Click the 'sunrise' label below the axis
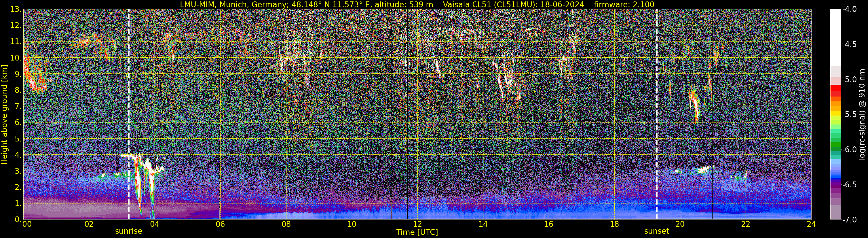The height and width of the screenshot is (238, 868). pos(129,231)
